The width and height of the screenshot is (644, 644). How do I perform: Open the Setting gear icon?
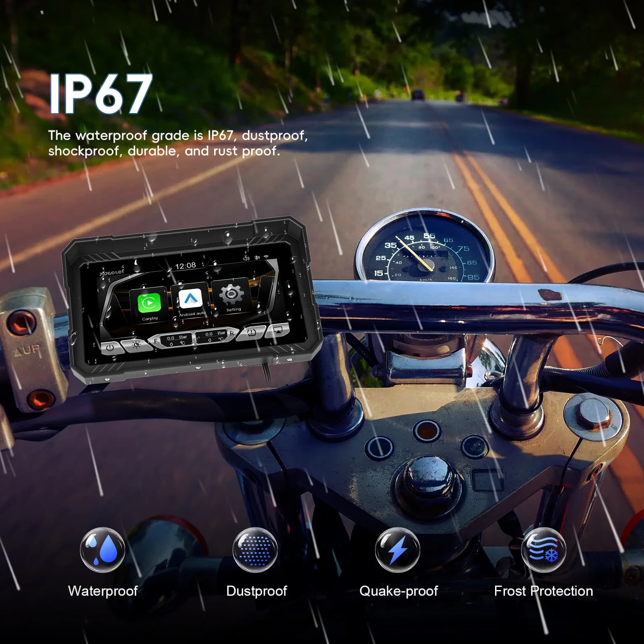pos(231,293)
